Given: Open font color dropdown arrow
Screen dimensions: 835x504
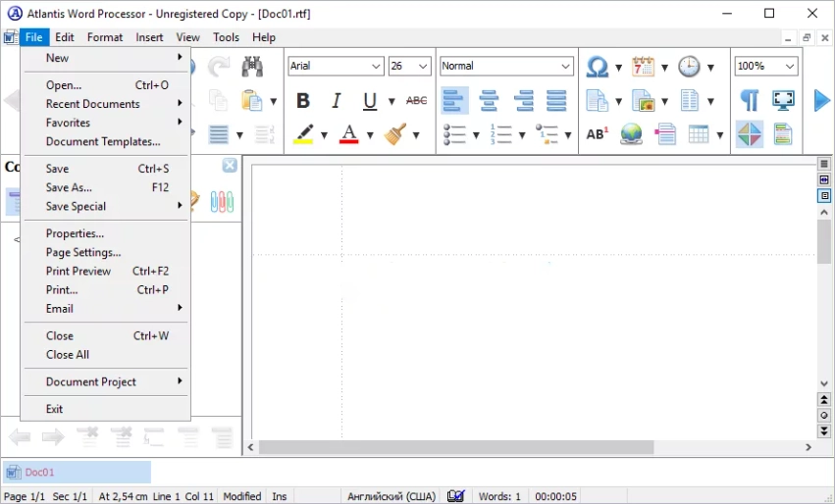Looking at the screenshot, I should coord(370,135).
